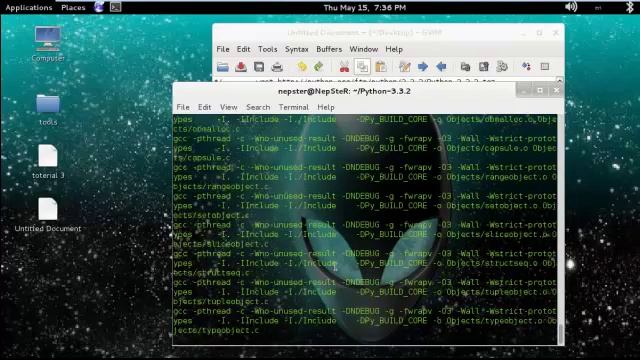The height and width of the screenshot is (360, 640).
Task: Open terminal Edit menu
Action: click(x=204, y=107)
